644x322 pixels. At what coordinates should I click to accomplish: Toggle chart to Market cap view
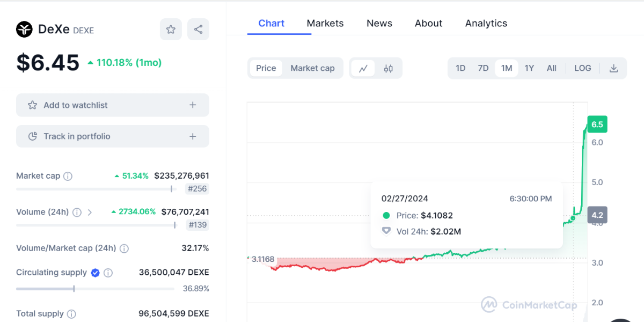(312, 68)
